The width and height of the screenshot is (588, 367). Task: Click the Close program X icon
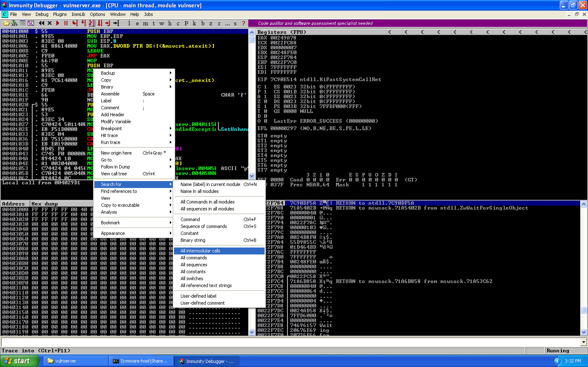pyautogui.click(x=50, y=23)
